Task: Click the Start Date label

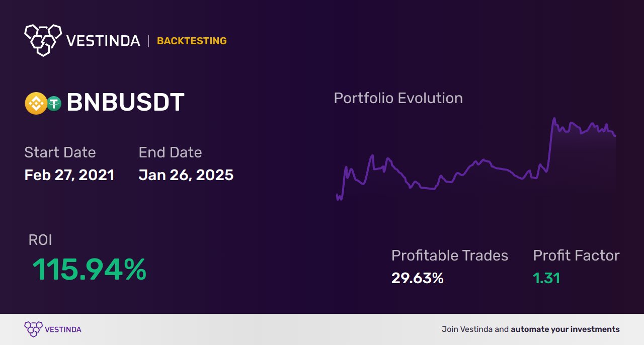Action: point(60,152)
